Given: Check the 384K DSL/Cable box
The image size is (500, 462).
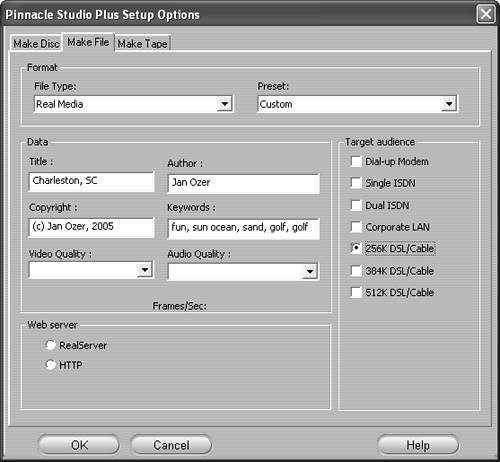Looking at the screenshot, I should tap(356, 271).
